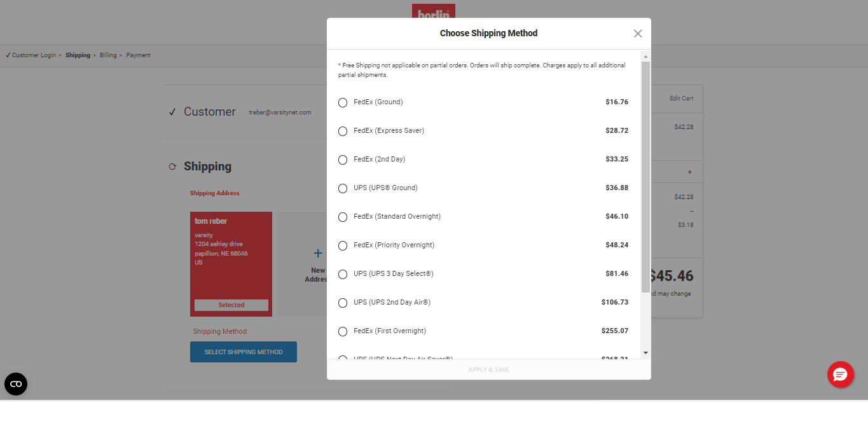Click the Shipping Address red label

pyautogui.click(x=215, y=193)
